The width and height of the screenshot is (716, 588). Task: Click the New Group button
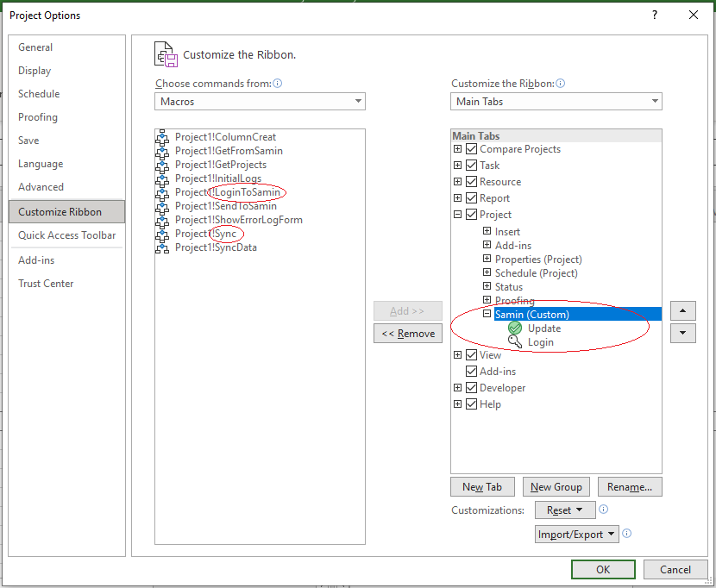[556, 487]
